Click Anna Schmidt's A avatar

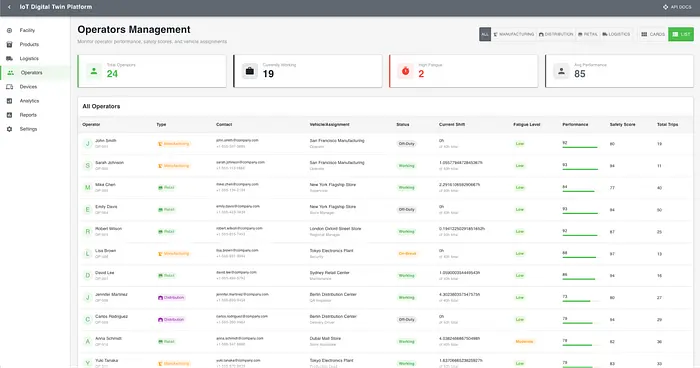88,342
